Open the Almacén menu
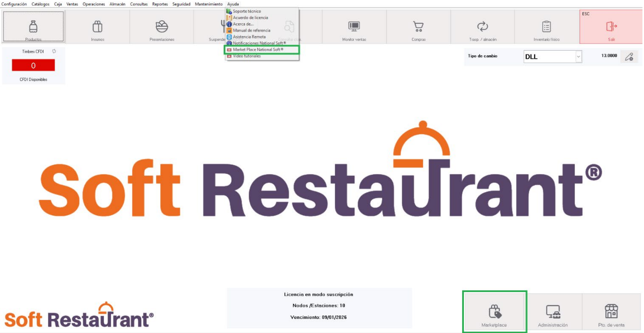Image resolution: width=644 pixels, height=333 pixels. tap(117, 4)
